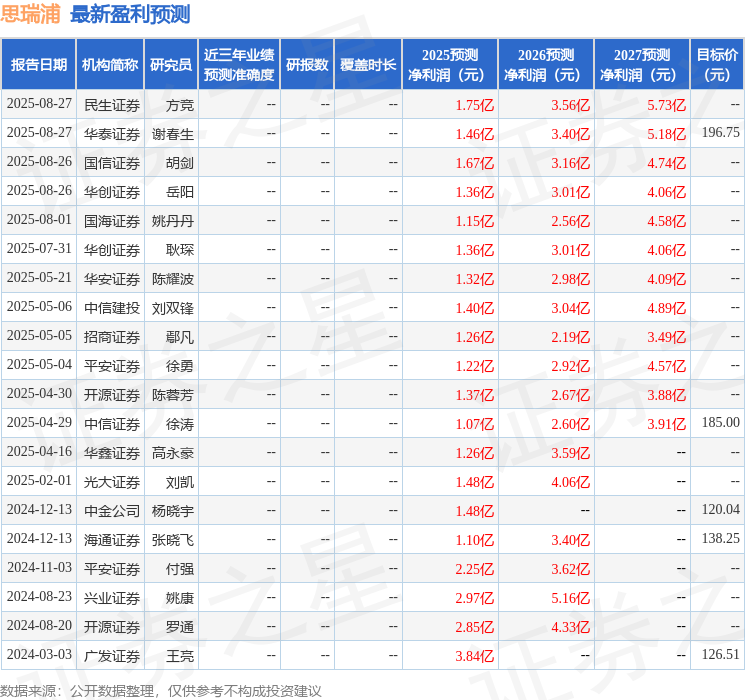Select the 广发证券 institution cell

click(x=112, y=656)
